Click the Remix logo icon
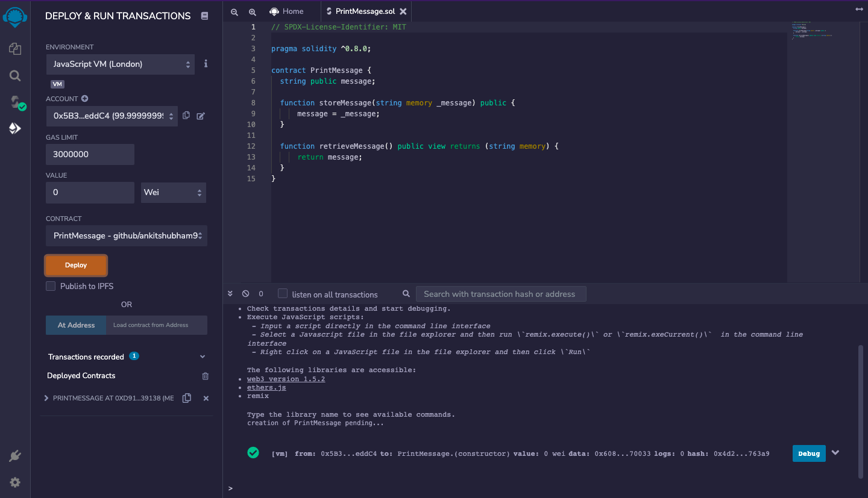Viewport: 868px width, 498px height. pos(15,17)
